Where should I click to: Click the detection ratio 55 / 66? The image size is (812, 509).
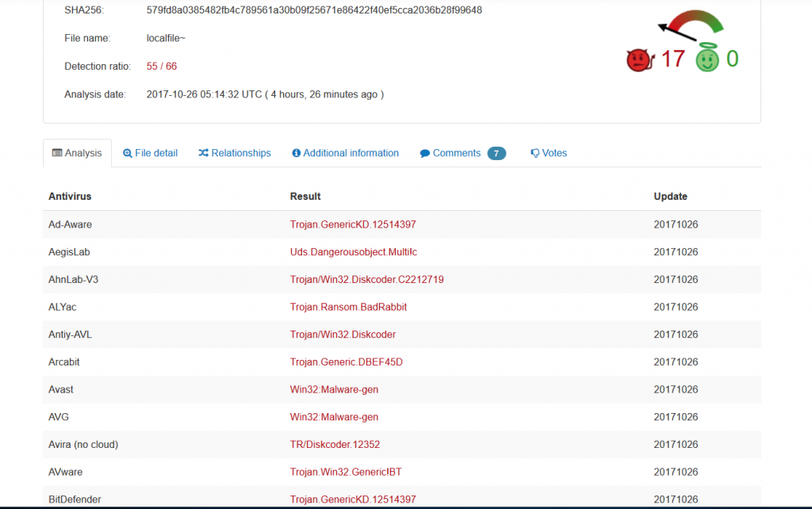pos(162,67)
